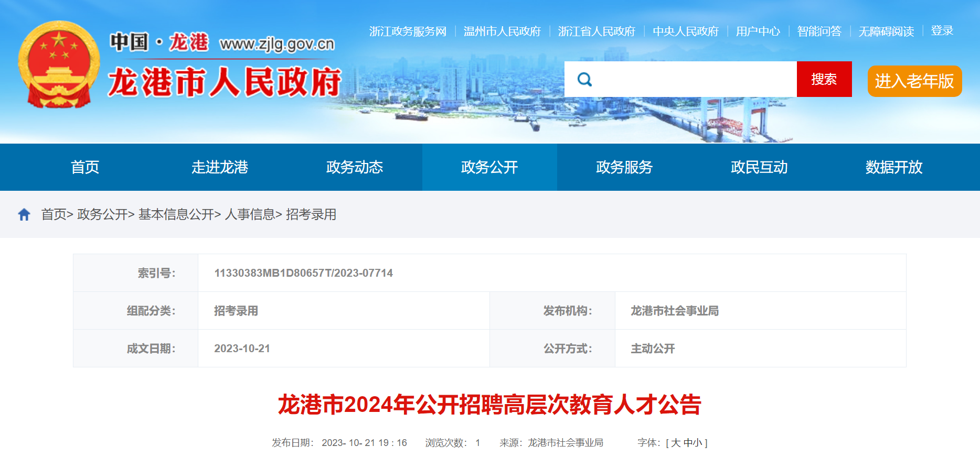The width and height of the screenshot is (980, 457).
Task: Visit 中央人民政府 link
Action: click(x=686, y=31)
